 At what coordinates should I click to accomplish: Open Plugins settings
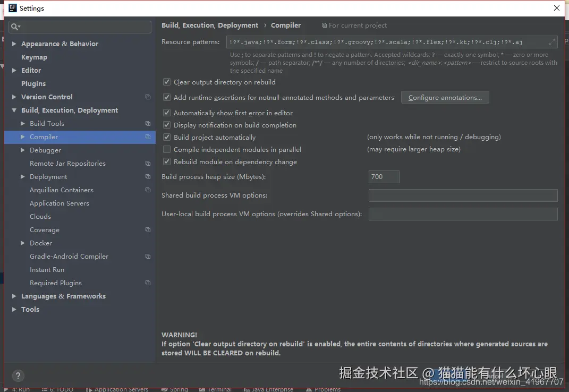33,84
